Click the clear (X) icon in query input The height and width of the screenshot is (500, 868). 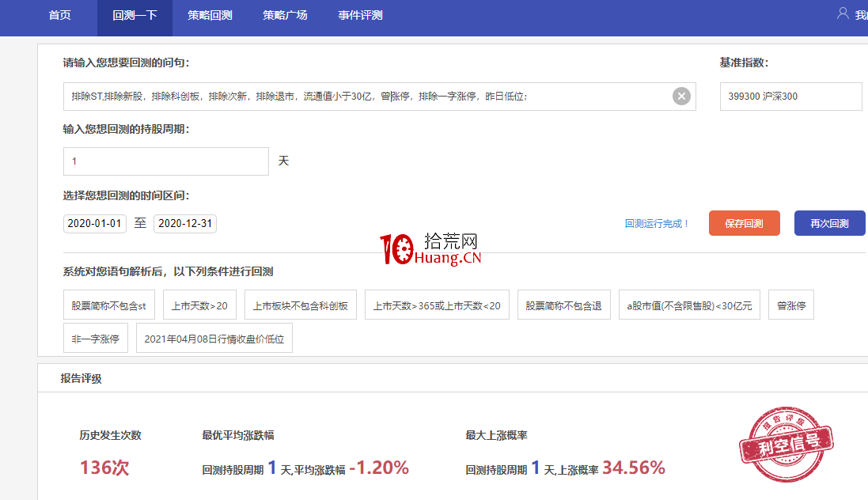pyautogui.click(x=681, y=96)
